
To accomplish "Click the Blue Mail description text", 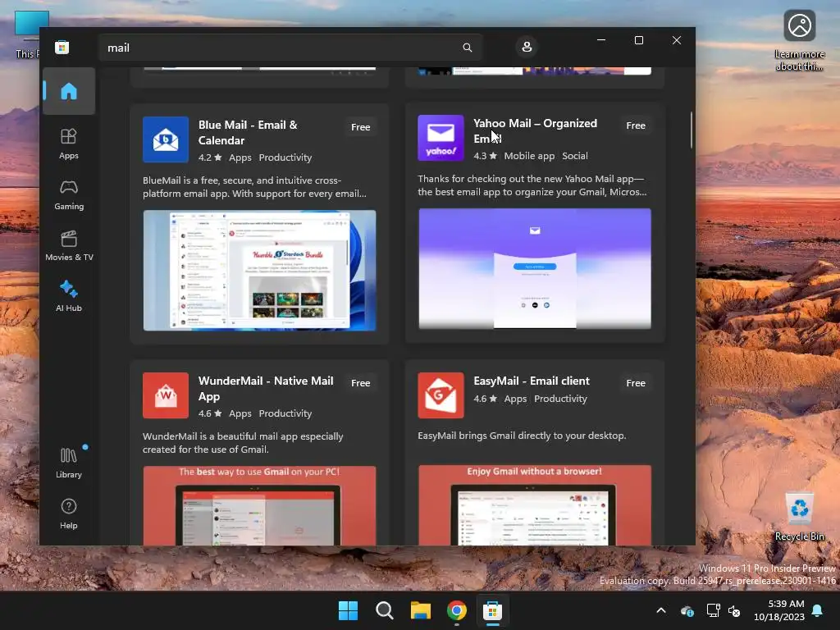I will (254, 187).
